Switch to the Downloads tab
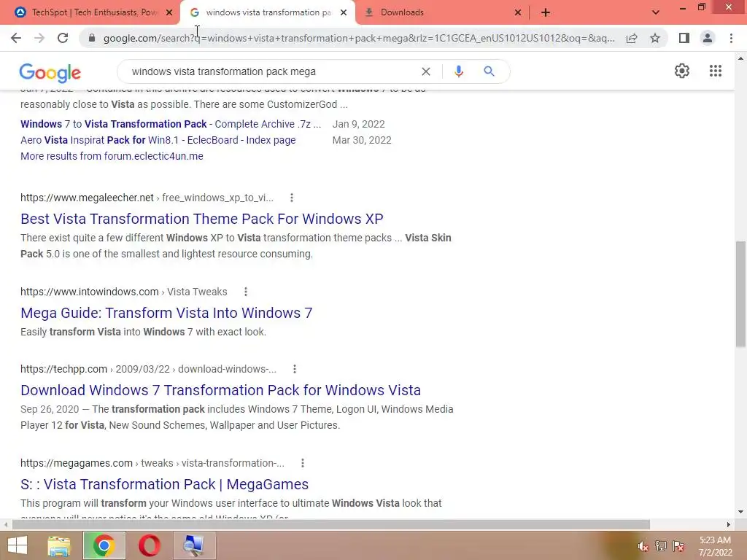The width and height of the screenshot is (747, 560). 443,12
